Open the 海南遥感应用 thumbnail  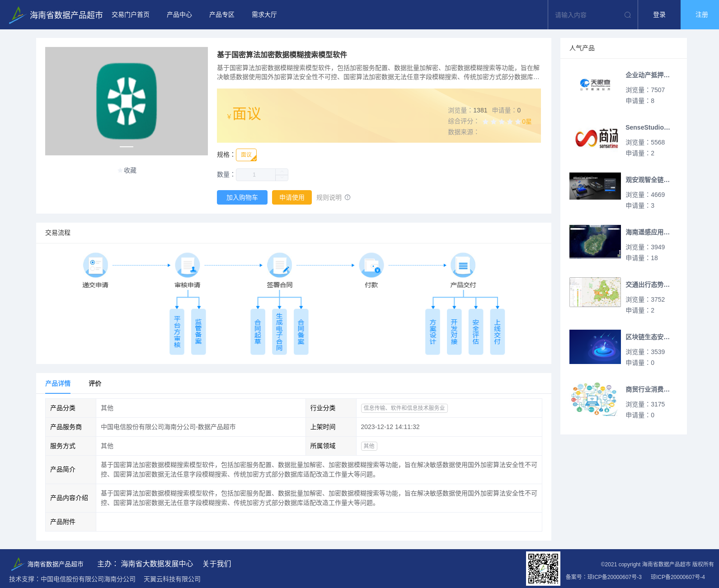[595, 242]
